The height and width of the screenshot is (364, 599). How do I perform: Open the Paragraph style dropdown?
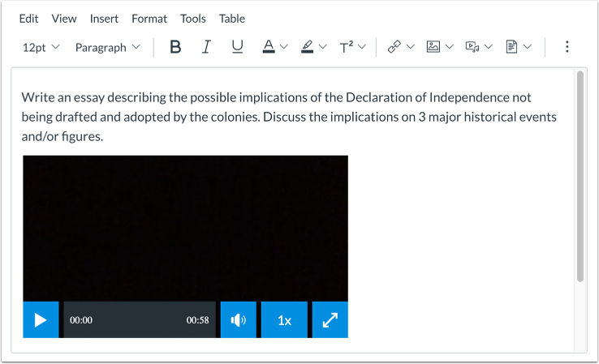pos(108,47)
